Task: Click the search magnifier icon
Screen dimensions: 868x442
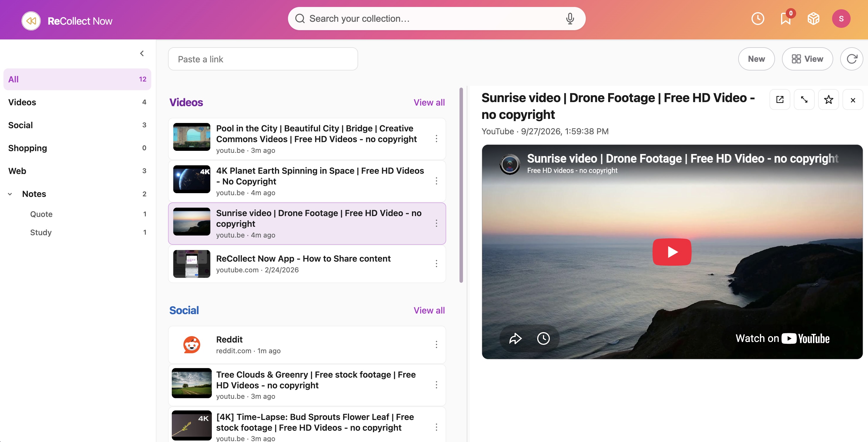Action: (x=300, y=19)
